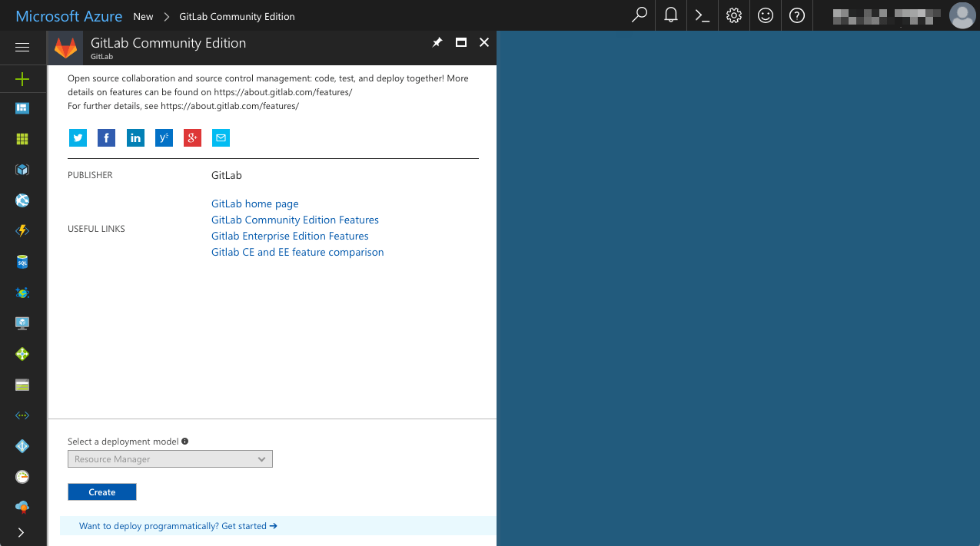Image resolution: width=980 pixels, height=546 pixels.
Task: Show more services with the chevron arrow
Action: (x=22, y=532)
